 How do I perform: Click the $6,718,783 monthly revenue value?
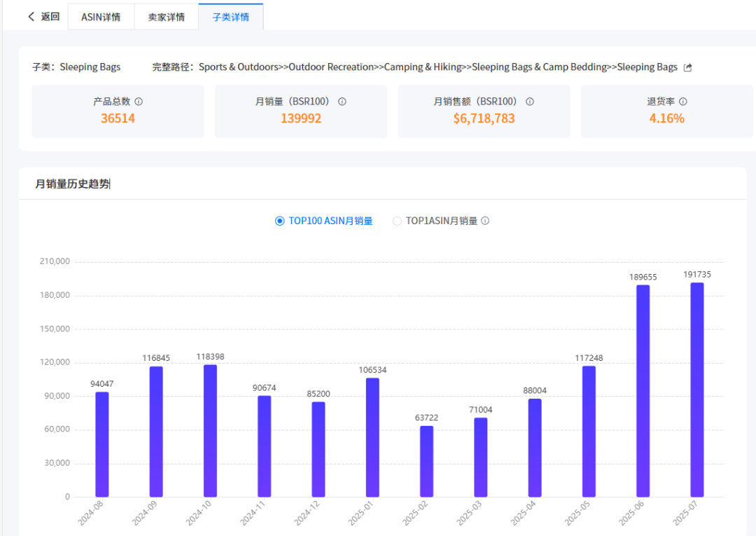click(484, 118)
